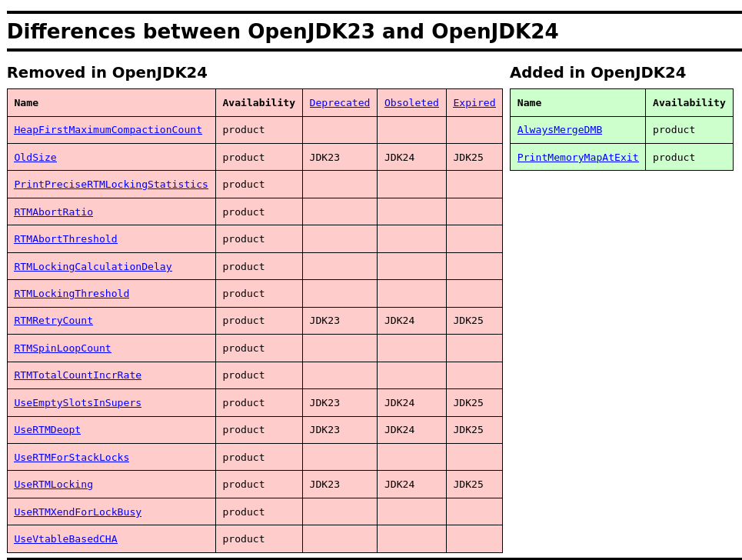742x560 pixels.
Task: Click 'JDK23' in the UseRTMLocking row
Action: (x=324, y=485)
